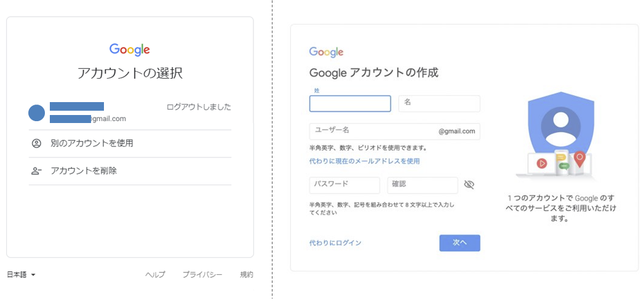Click the remove-person icon for アカウントを削除
The height and width of the screenshot is (302, 644).
point(36,171)
